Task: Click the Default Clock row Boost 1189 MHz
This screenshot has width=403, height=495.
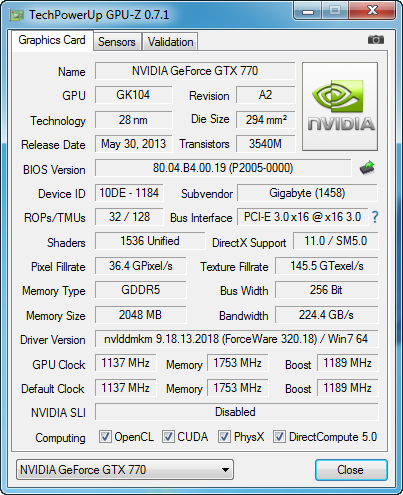Action: tap(347, 388)
